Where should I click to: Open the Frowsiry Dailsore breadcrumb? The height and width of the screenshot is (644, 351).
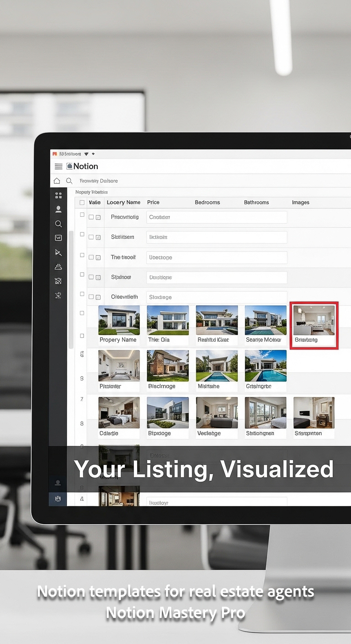(99, 181)
